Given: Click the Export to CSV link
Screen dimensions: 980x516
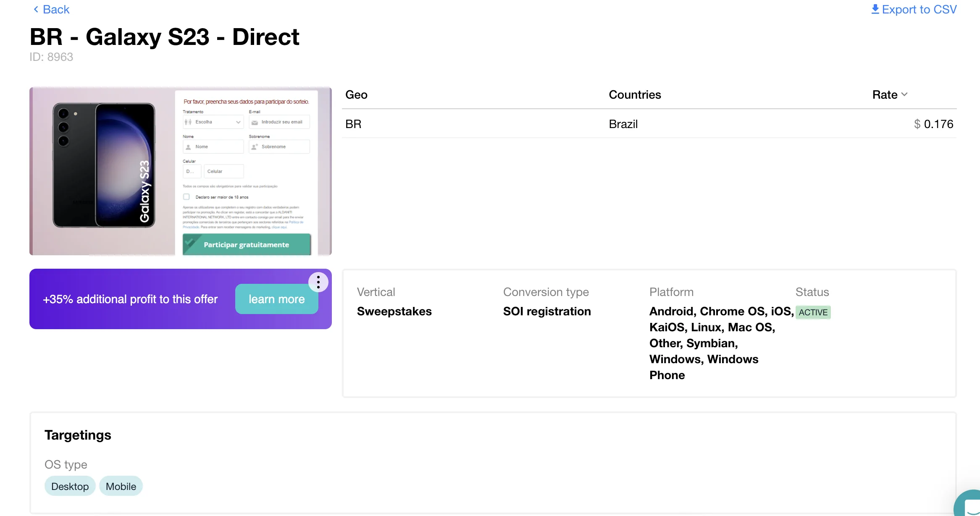Looking at the screenshot, I should pos(919,9).
